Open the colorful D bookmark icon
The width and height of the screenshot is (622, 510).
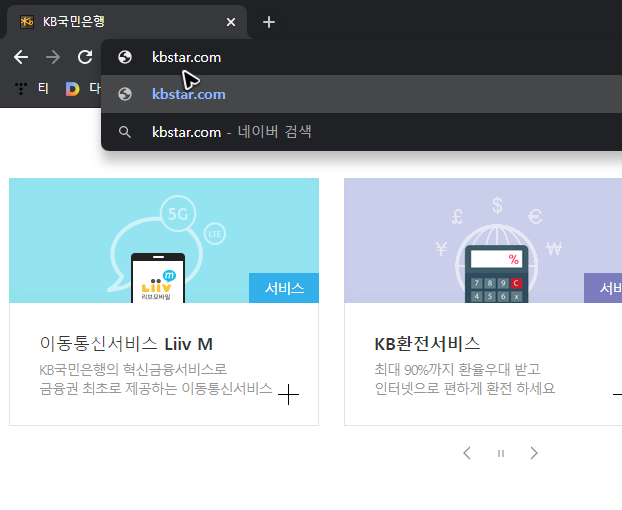pyautogui.click(x=72, y=88)
